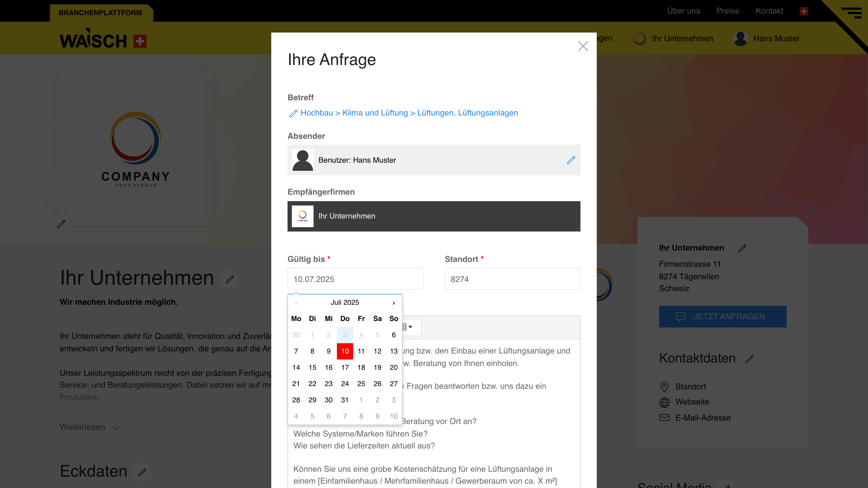
Task: Expand the Weiterlesen section
Action: point(90,427)
